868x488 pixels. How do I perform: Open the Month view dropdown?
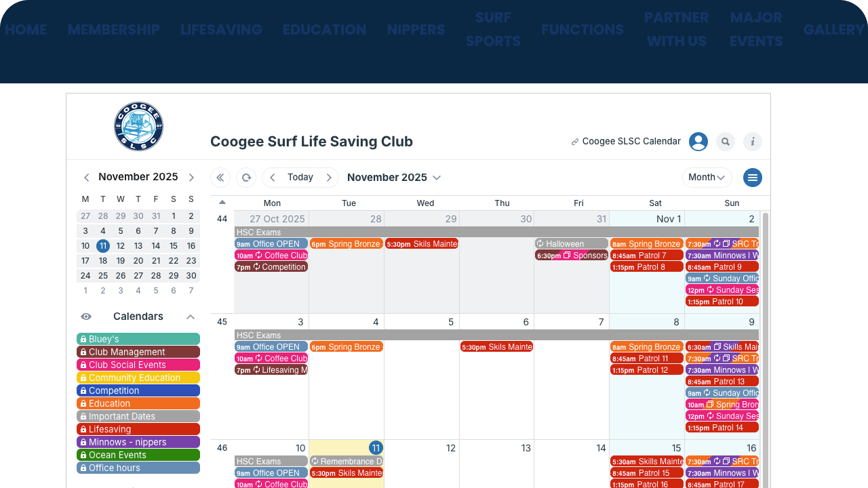point(707,178)
